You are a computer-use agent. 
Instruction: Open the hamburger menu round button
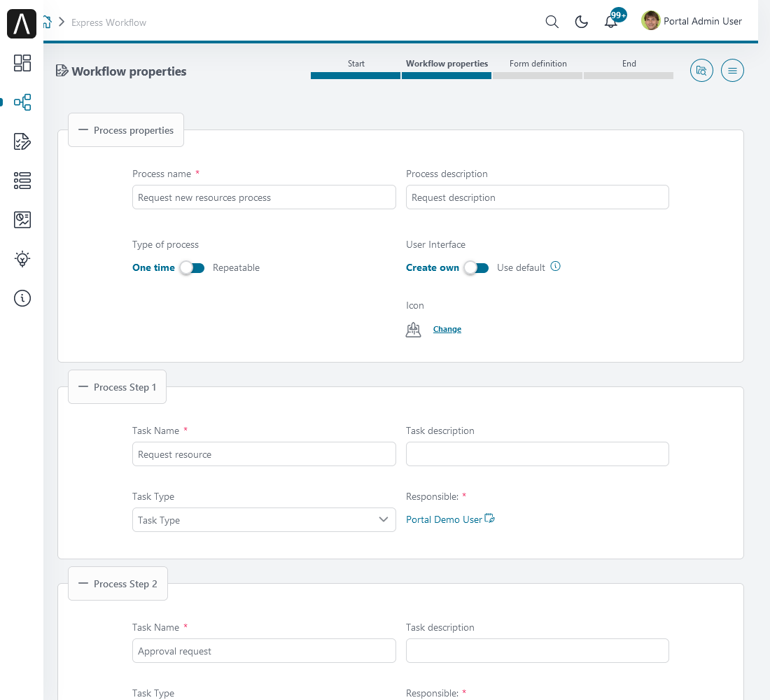pos(732,71)
